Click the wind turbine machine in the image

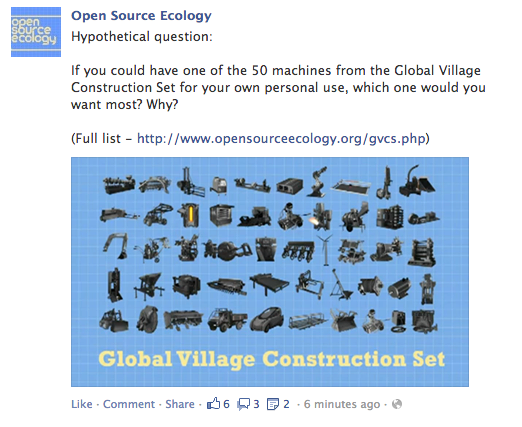(325, 250)
